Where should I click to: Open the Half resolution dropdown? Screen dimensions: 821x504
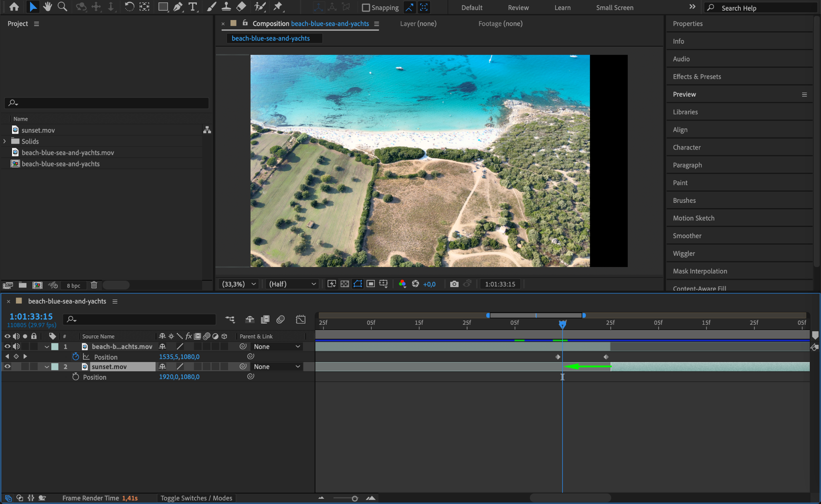tap(292, 284)
